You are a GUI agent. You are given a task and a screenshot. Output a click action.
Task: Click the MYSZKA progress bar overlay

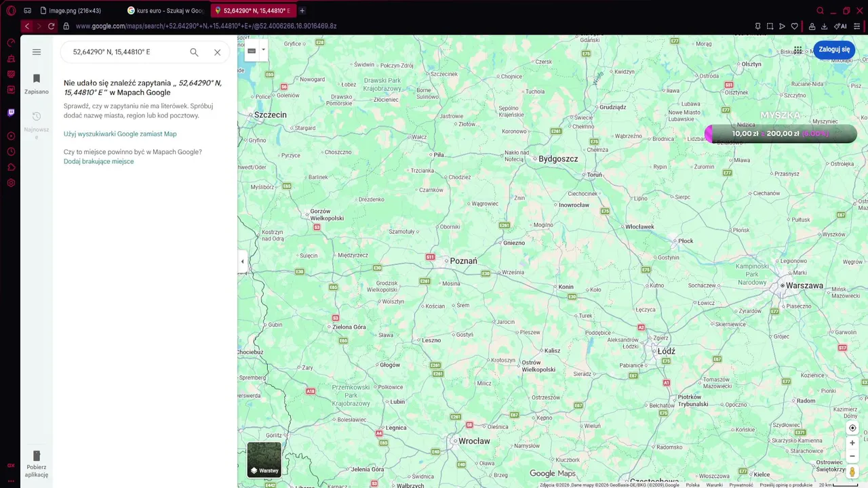click(781, 134)
